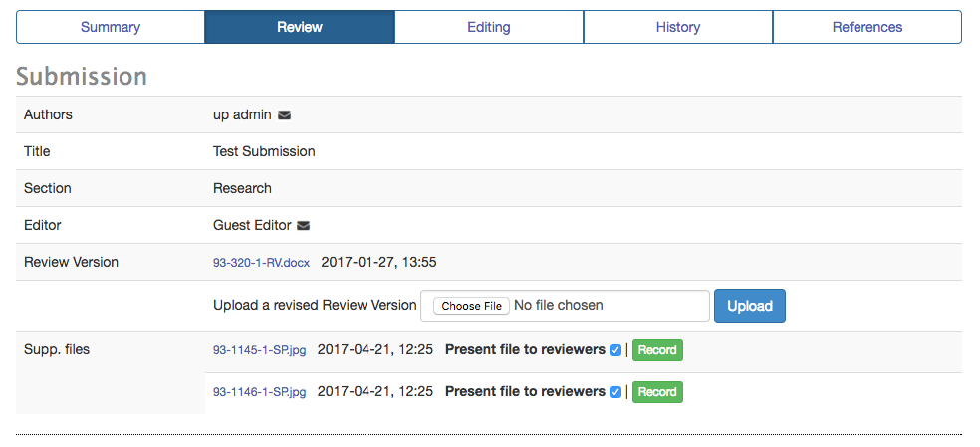
Task: Click the active Review tab
Action: coord(300,27)
